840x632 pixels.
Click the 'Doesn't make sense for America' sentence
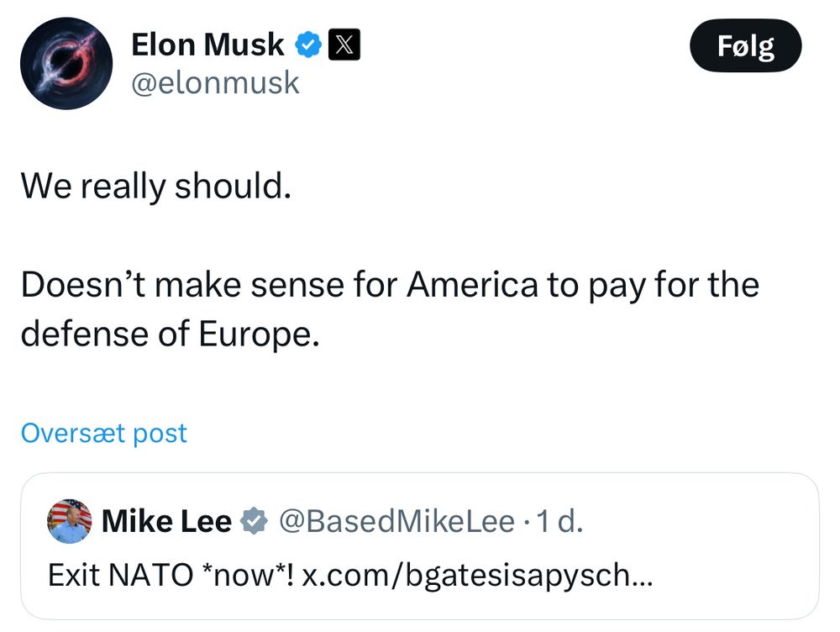pyautogui.click(x=390, y=285)
